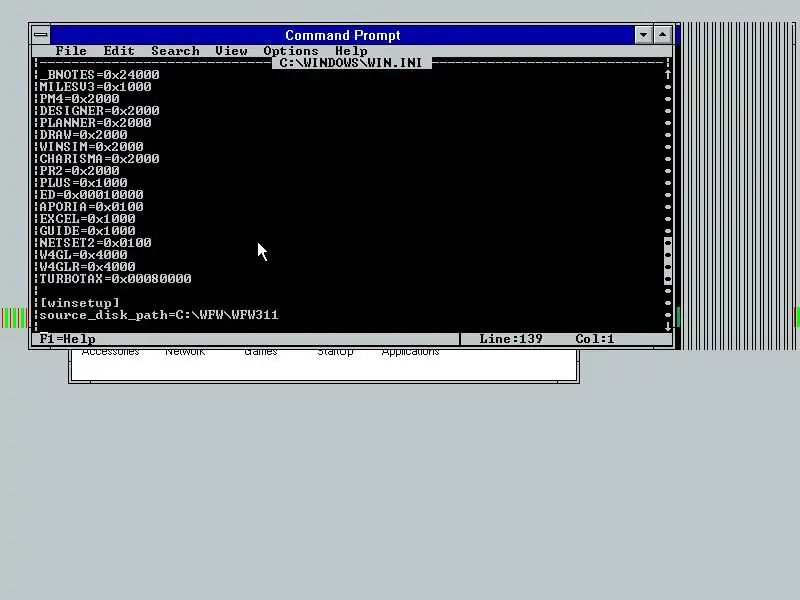Click the PLUS=0x1000 line
This screenshot has width=800, height=600.
click(x=83, y=183)
